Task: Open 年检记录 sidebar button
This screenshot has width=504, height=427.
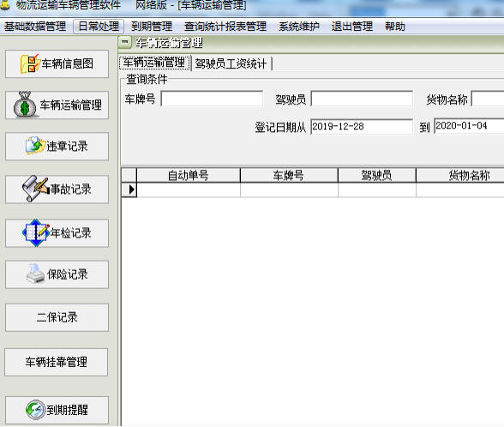Action: 57,233
